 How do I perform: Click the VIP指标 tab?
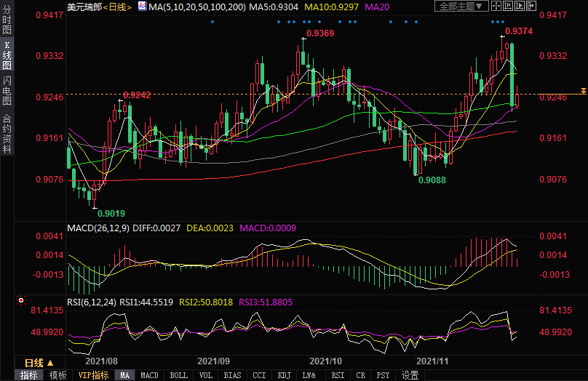pyautogui.click(x=93, y=375)
